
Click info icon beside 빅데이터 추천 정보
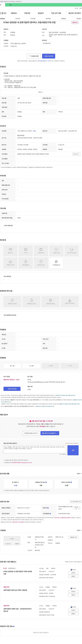coord(14,627)
